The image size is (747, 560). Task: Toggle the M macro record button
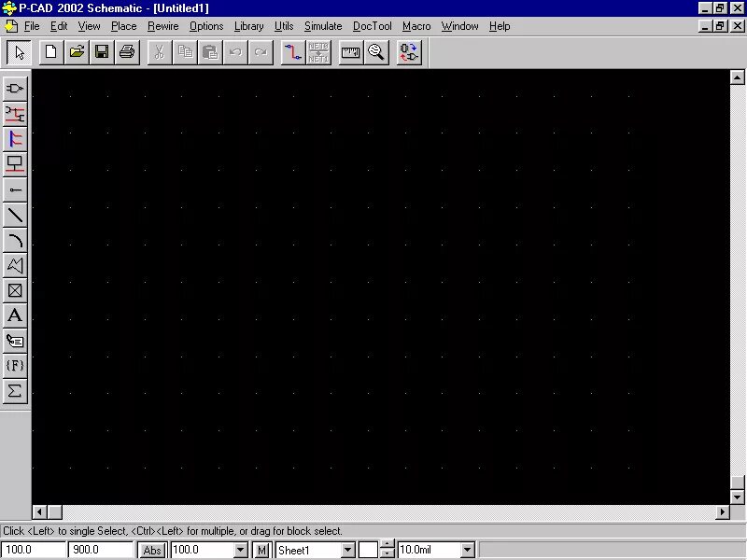[261, 550]
